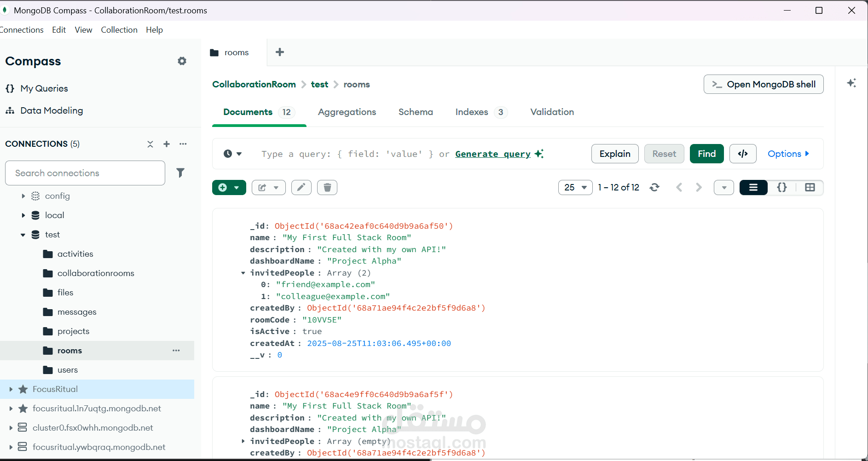The width and height of the screenshot is (868, 461).
Task: Expand empty invitedPeople array in second document
Action: (x=243, y=441)
